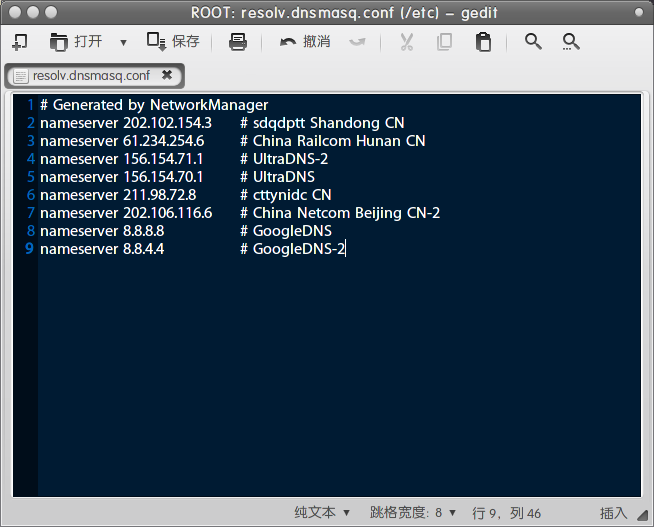The width and height of the screenshot is (654, 527).
Task: Copy selection with copy icon
Action: pyautogui.click(x=444, y=42)
